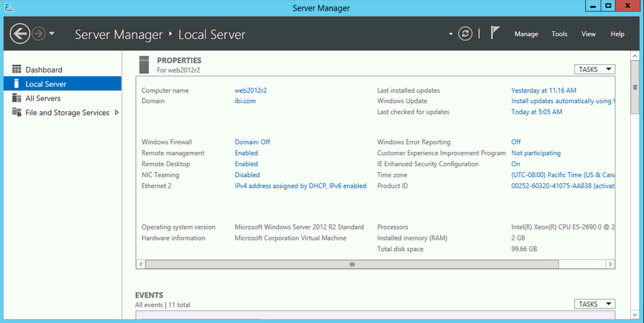This screenshot has height=323, width=644.
Task: Open dropdown arrow left of Refresh
Action: click(451, 34)
